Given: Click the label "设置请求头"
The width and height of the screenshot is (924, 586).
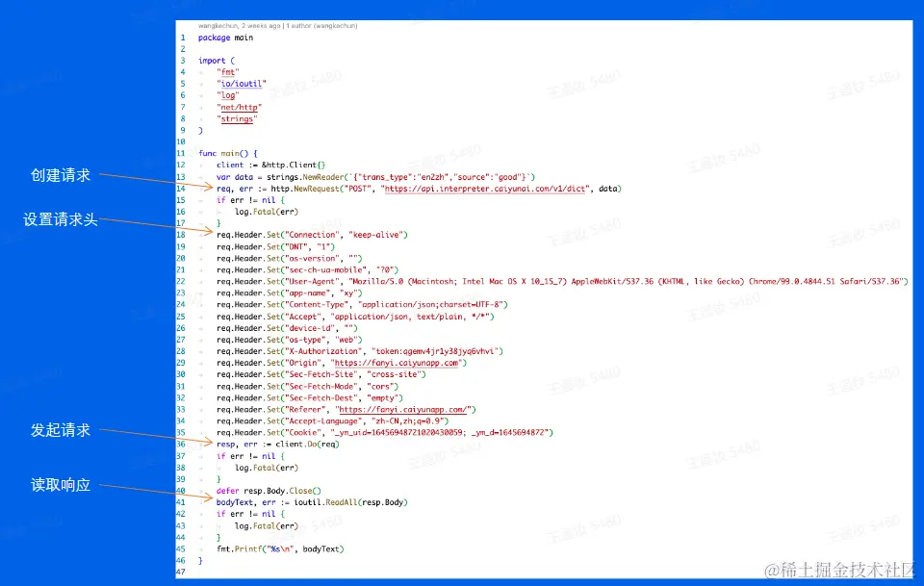Looking at the screenshot, I should click(x=61, y=219).
